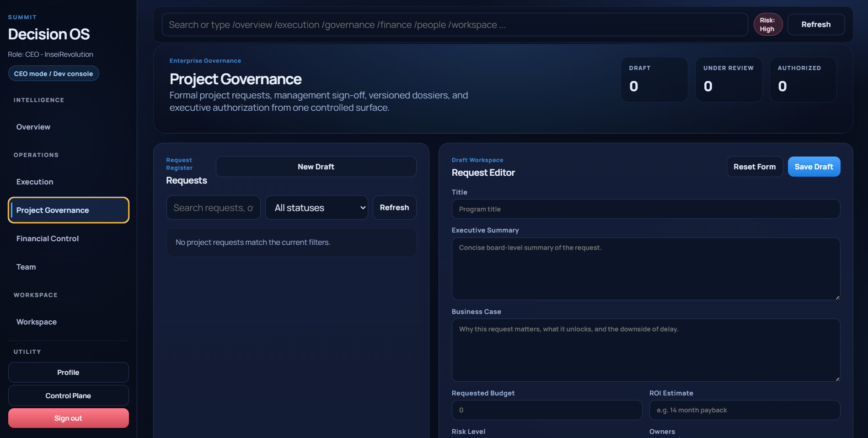Click the Owners label
The width and height of the screenshot is (868, 438).
662,432
